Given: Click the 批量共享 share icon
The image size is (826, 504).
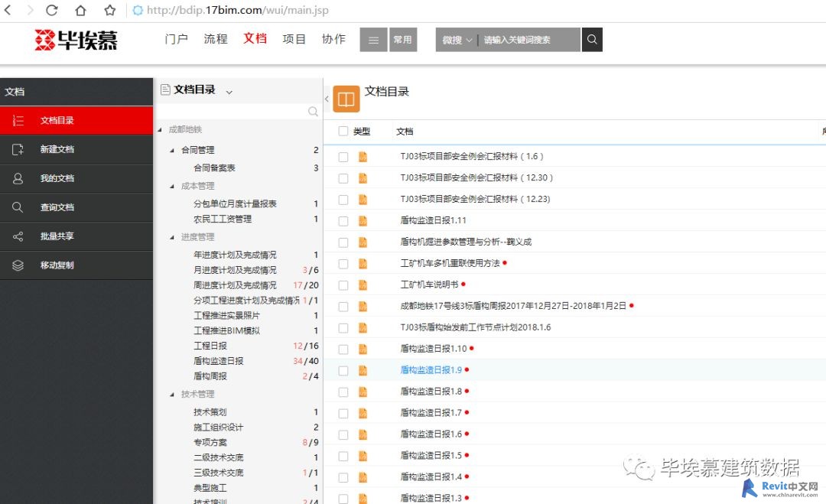Looking at the screenshot, I should (x=18, y=236).
